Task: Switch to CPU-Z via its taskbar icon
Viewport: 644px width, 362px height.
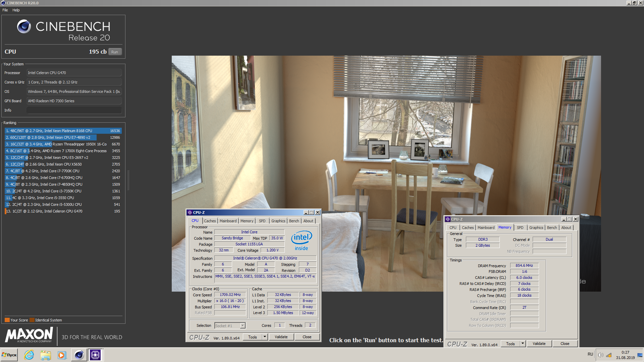Action: 95,355
